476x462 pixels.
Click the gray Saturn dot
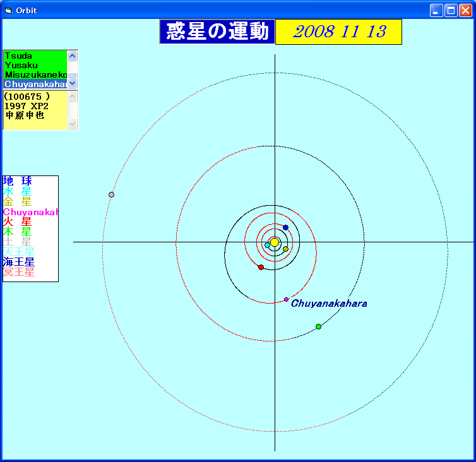111,194
